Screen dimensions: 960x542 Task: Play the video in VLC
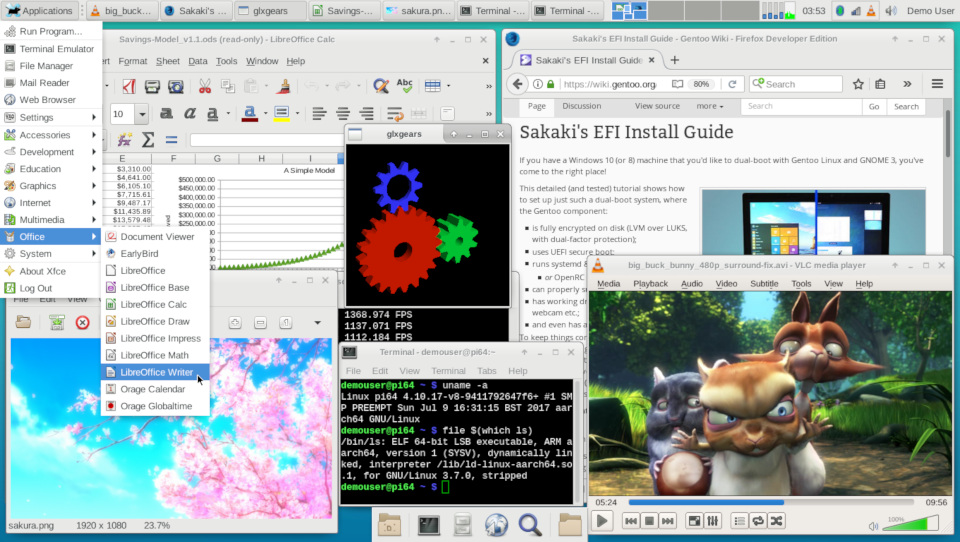602,521
